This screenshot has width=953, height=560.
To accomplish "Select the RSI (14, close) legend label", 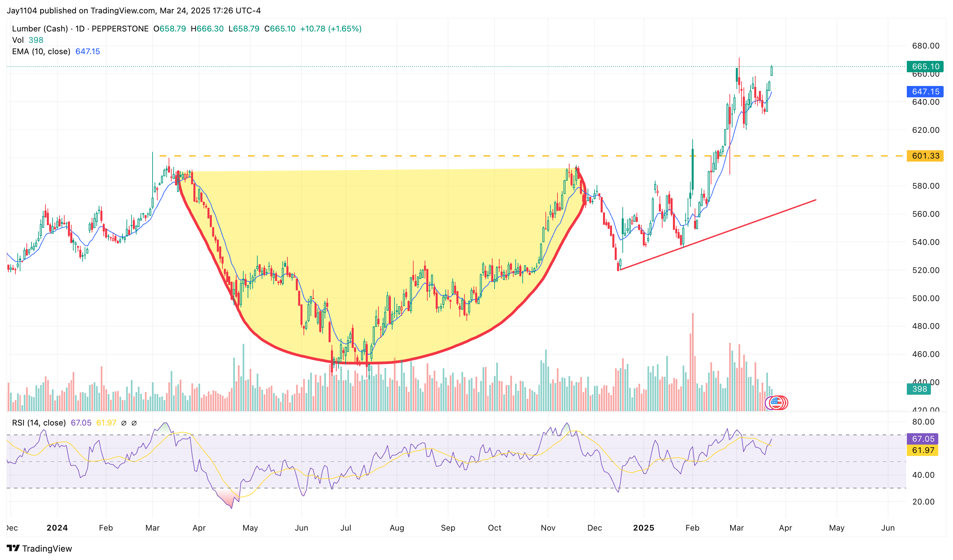I will [x=39, y=423].
